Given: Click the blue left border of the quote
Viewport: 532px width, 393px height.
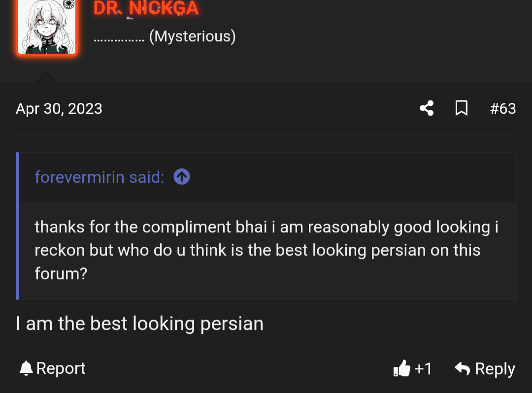Looking at the screenshot, I should click(18, 226).
